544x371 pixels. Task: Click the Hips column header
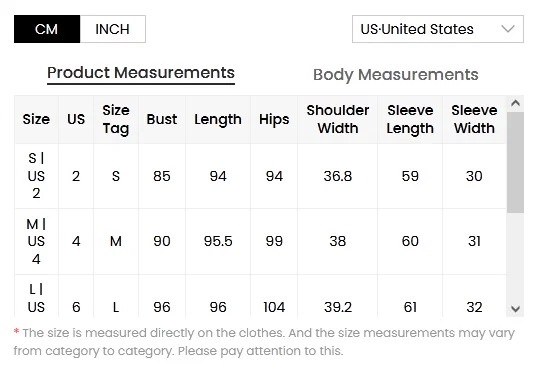click(274, 119)
